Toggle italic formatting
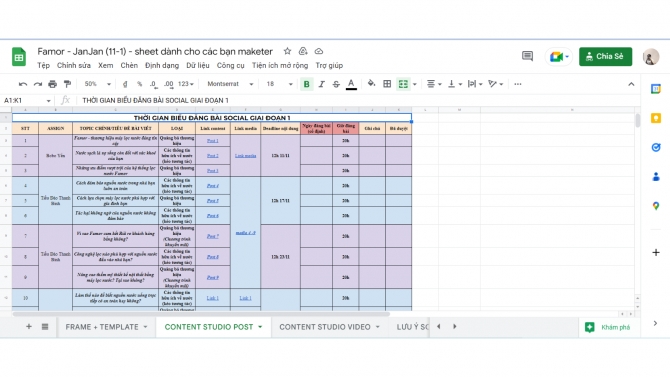This screenshot has width=670, height=377. (x=321, y=84)
